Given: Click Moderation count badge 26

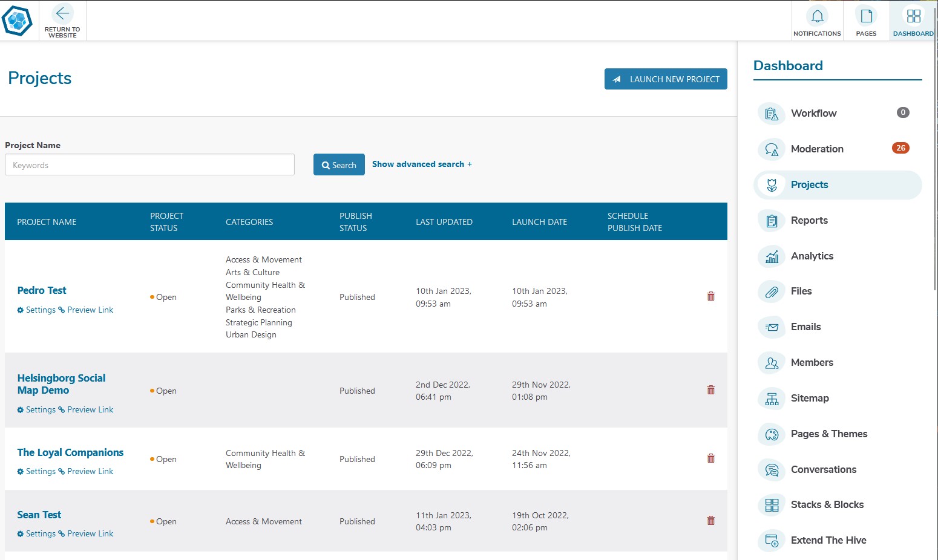Looking at the screenshot, I should (900, 148).
